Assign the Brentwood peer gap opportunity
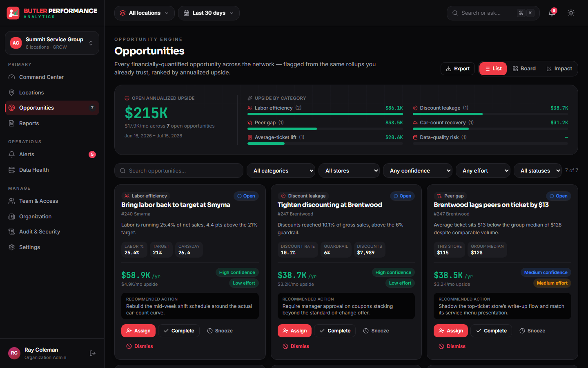 [x=451, y=331]
